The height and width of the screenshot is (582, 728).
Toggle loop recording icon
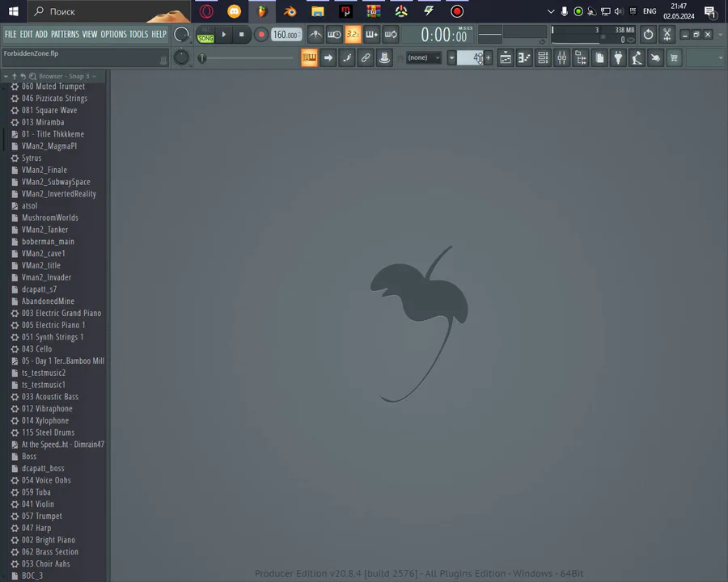click(x=391, y=34)
